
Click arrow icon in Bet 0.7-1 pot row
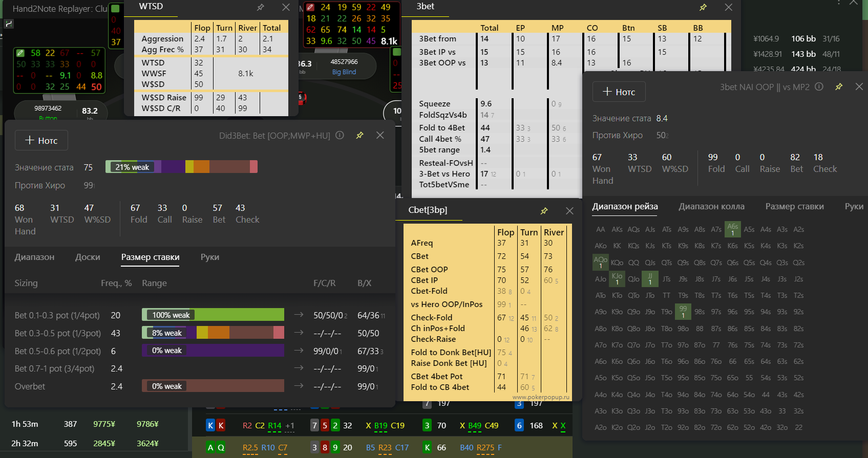point(299,368)
